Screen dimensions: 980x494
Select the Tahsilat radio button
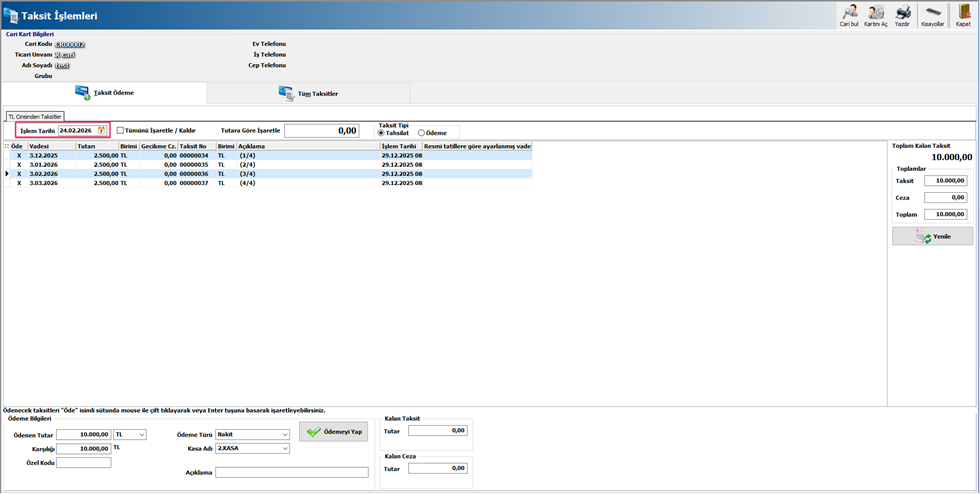(x=381, y=133)
